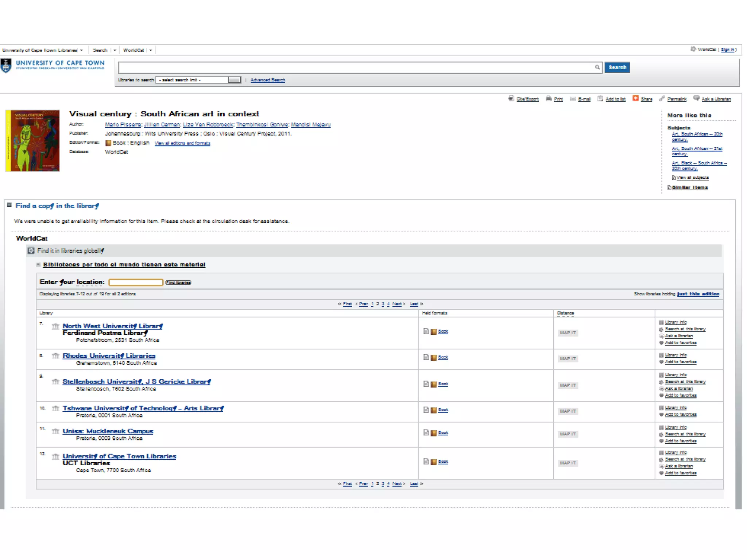The height and width of the screenshot is (560, 747).
Task: Click the magnifier icon inside search box
Action: pos(597,67)
